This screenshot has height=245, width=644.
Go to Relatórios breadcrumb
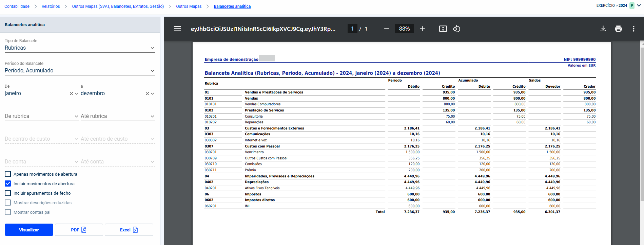[51, 6]
